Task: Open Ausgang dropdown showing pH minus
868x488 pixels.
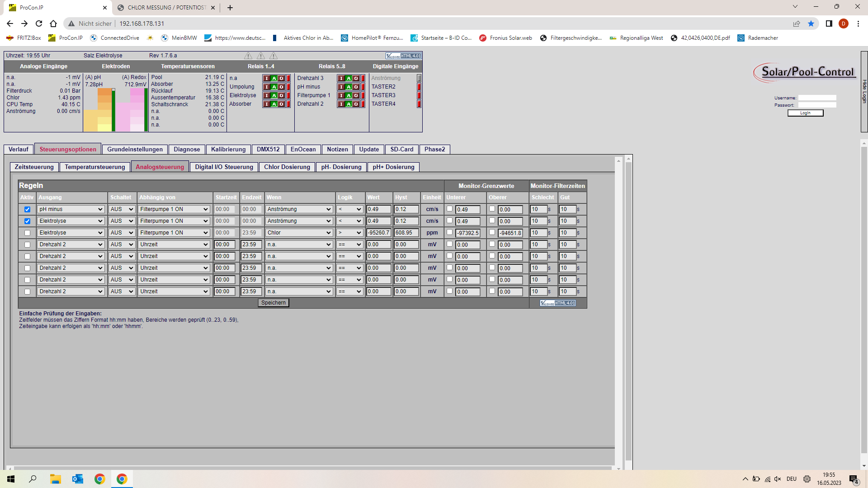Action: click(x=71, y=209)
